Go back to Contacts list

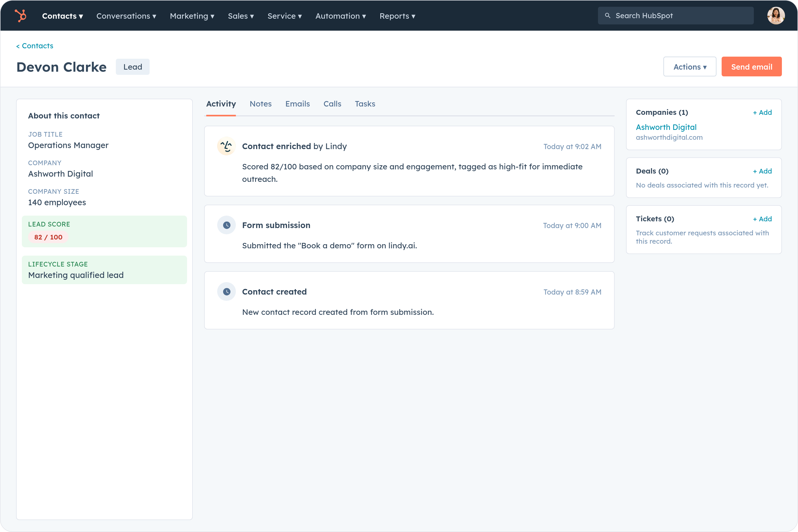(x=35, y=46)
